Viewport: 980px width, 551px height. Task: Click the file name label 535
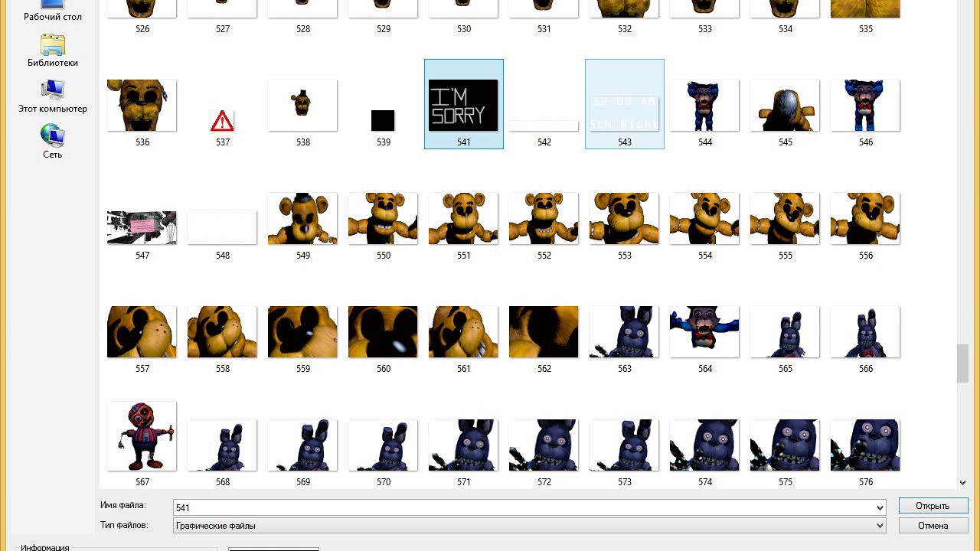click(x=865, y=29)
